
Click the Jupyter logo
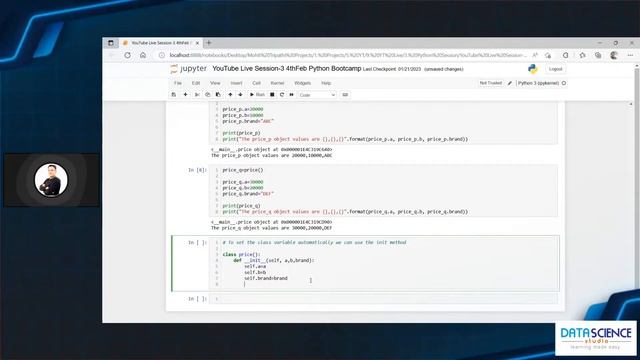[189, 69]
